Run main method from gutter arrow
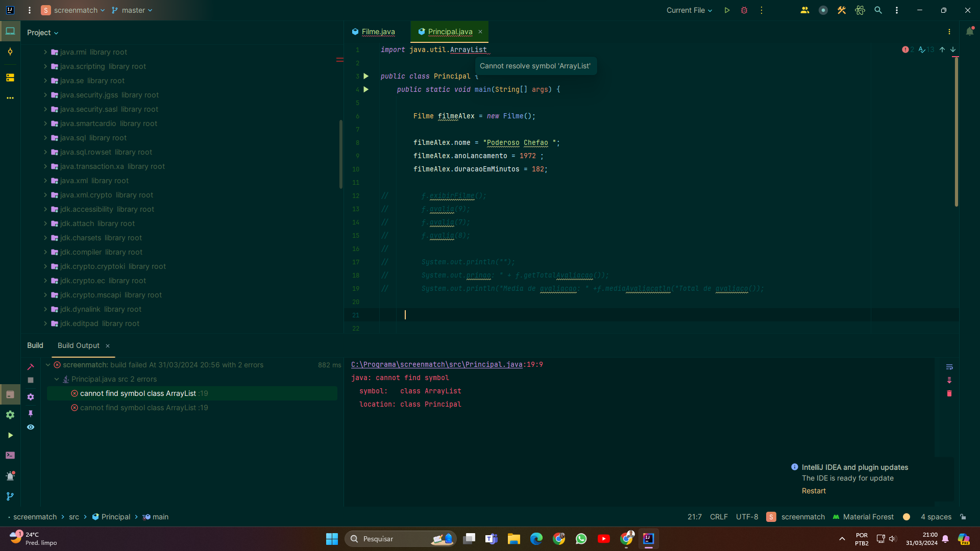This screenshot has height=551, width=980. coord(366,89)
